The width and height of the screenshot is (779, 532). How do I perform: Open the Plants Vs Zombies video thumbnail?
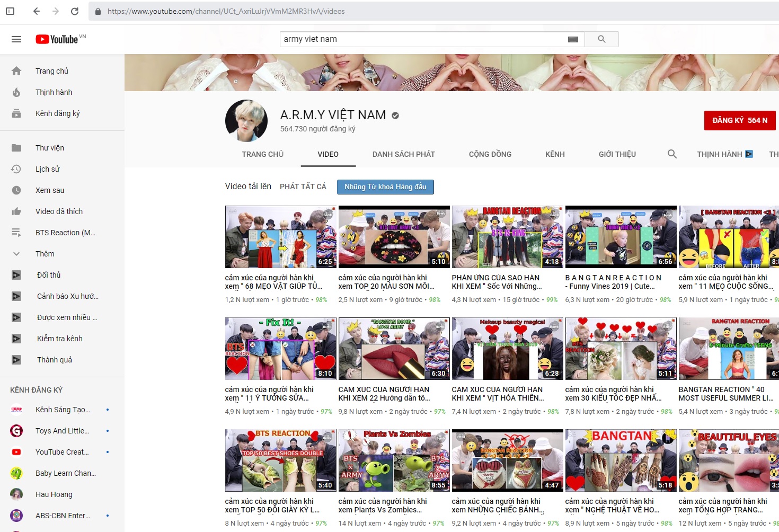[394, 460]
